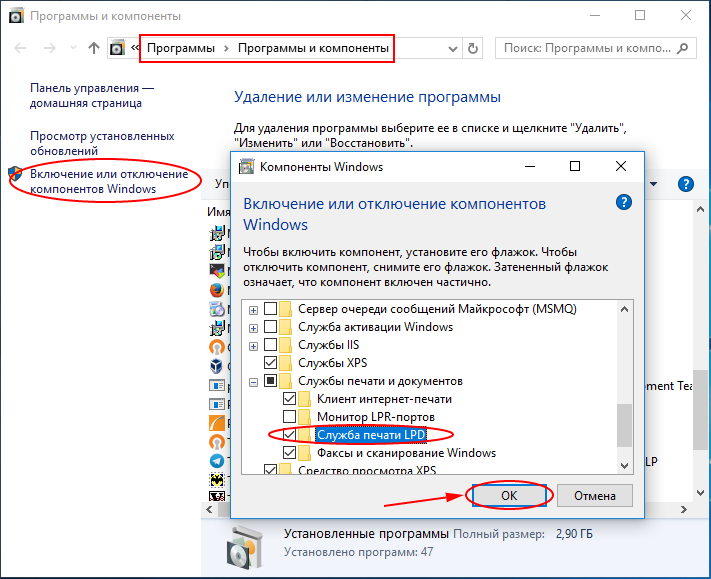Go up one level with the up arrow
Viewport: 711px width, 579px height.
point(94,48)
